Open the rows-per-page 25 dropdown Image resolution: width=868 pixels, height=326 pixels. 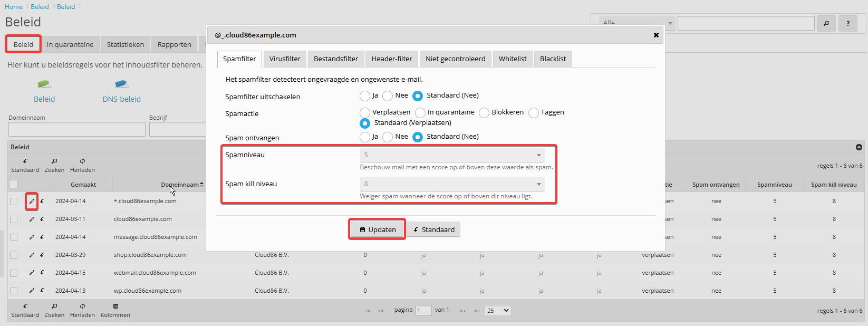tap(498, 311)
